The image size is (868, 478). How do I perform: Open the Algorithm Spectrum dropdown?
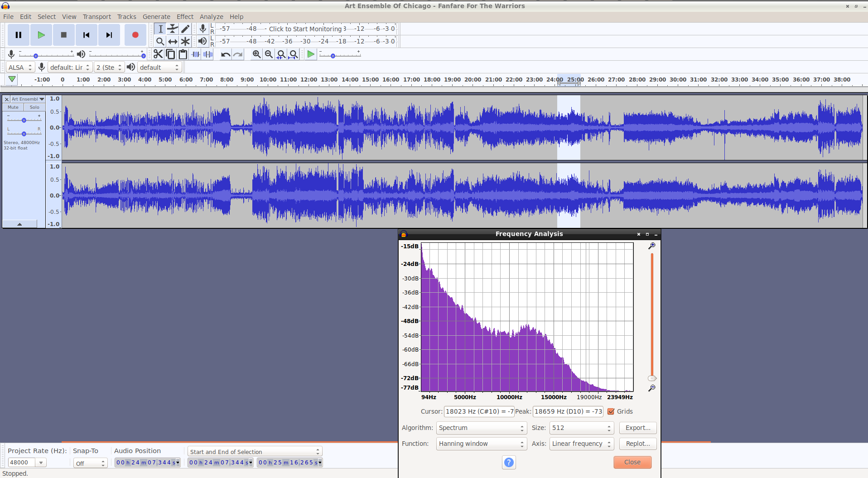tap(481, 428)
